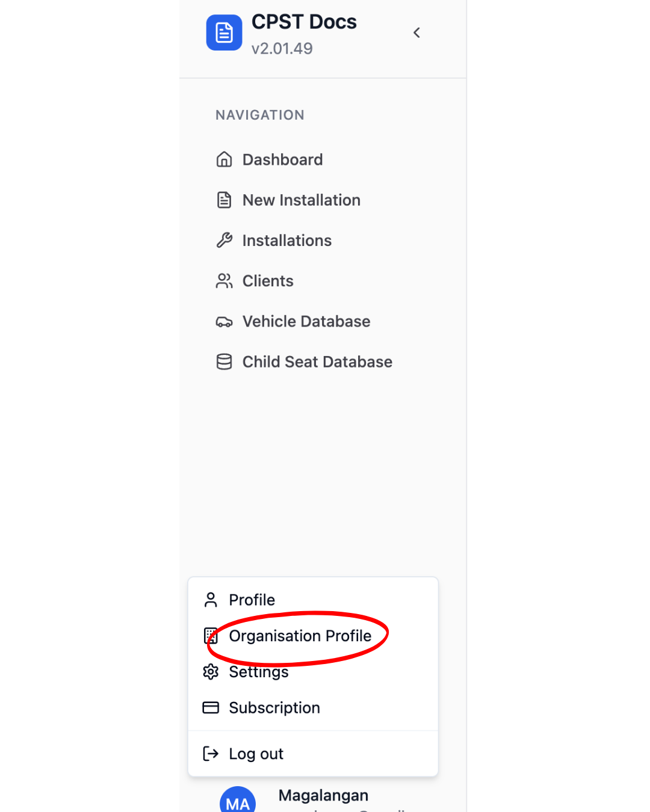Image resolution: width=650 pixels, height=812 pixels.
Task: Navigate to Clients section
Action: coord(268,281)
